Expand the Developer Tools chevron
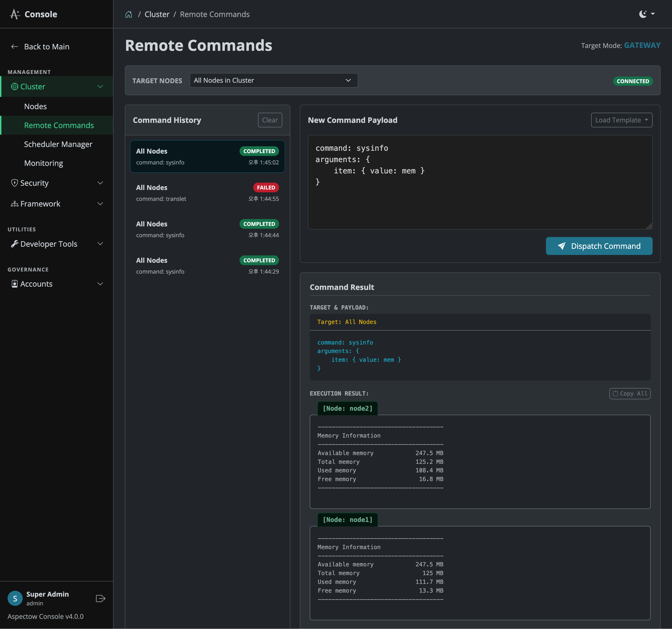Image resolution: width=672 pixels, height=629 pixels. [100, 244]
